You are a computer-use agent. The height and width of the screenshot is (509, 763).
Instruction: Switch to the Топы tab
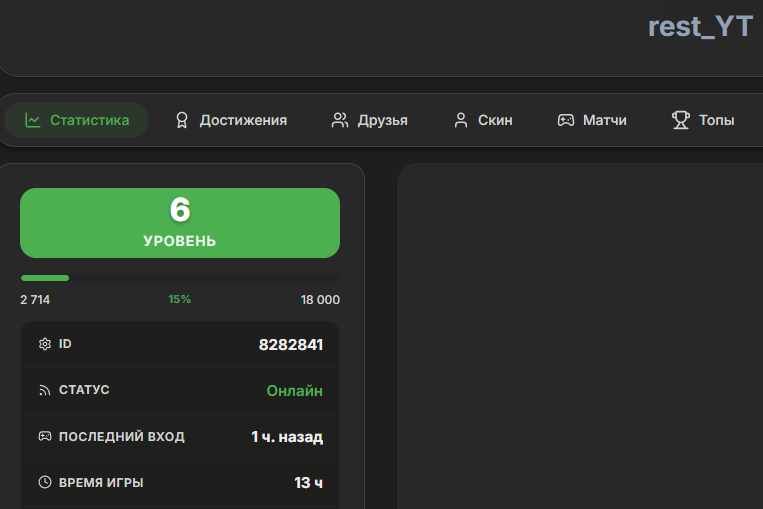tap(703, 120)
